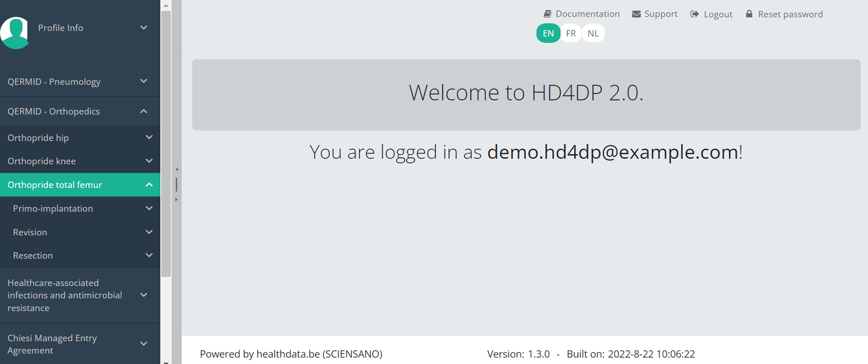This screenshot has height=364, width=868.
Task: Click the sidebar expand right arrow
Action: tap(176, 199)
